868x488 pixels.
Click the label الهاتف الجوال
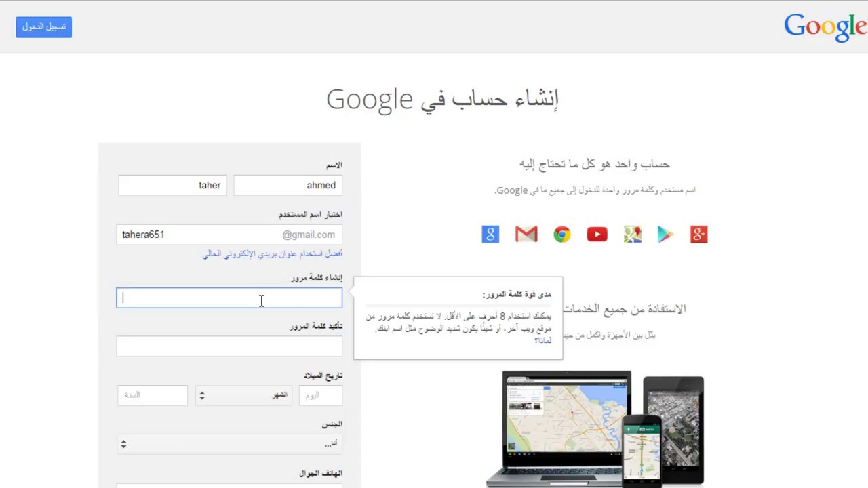point(321,474)
